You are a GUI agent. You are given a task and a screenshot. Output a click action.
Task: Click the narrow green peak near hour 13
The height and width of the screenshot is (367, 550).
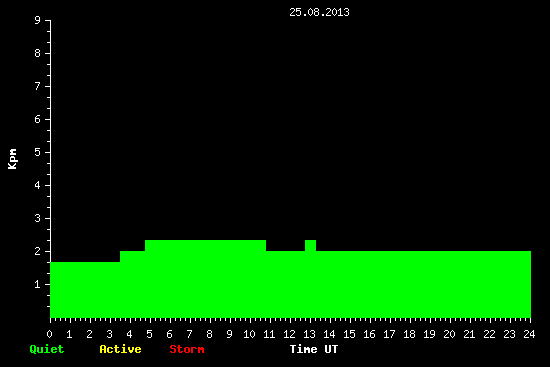pos(310,245)
